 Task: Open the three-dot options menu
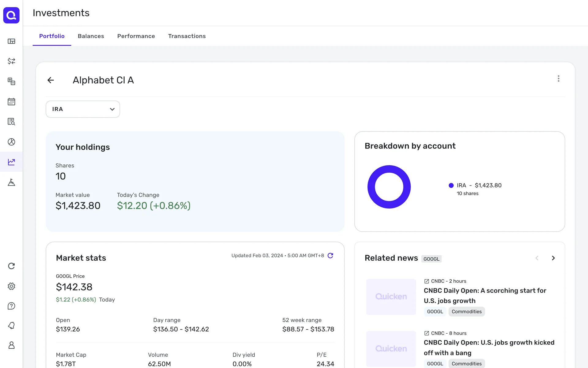(x=558, y=79)
